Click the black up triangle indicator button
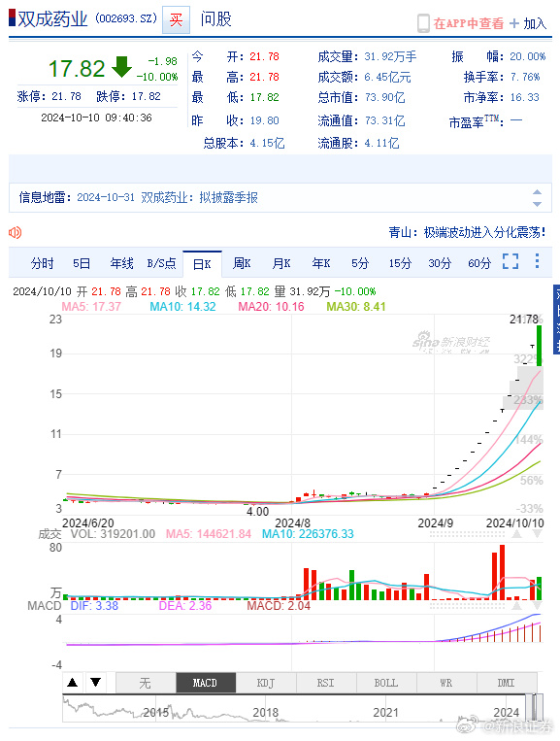The width and height of the screenshot is (560, 741). click(72, 682)
